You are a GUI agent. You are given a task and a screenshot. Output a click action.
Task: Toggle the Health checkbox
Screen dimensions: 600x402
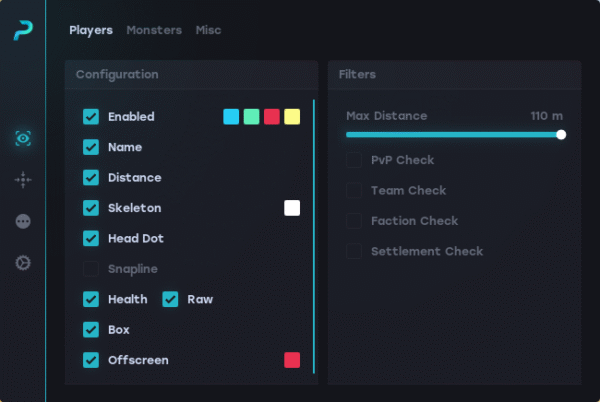click(91, 299)
